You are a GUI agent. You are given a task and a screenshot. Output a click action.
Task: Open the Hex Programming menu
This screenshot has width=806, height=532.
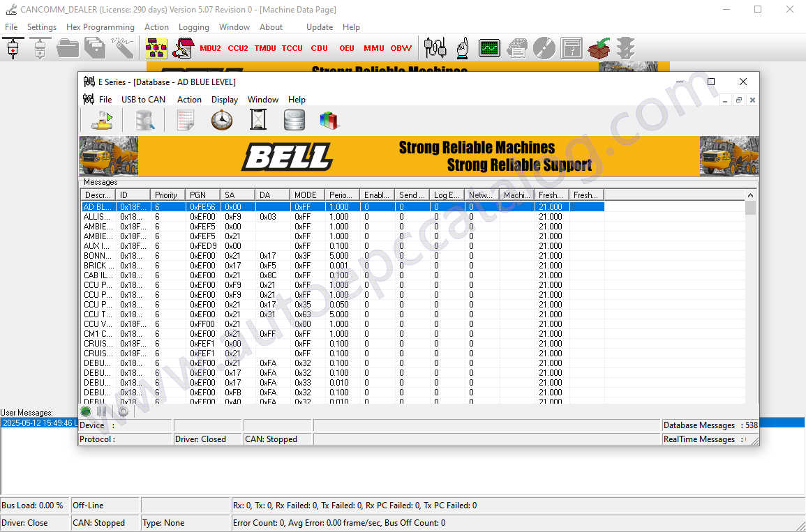[x=100, y=27]
